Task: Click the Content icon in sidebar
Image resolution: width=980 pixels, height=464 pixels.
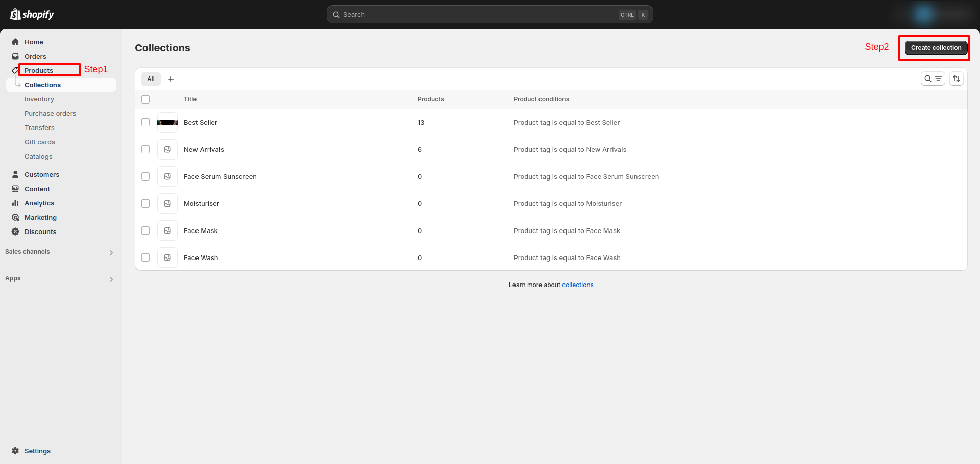Action: (15, 189)
